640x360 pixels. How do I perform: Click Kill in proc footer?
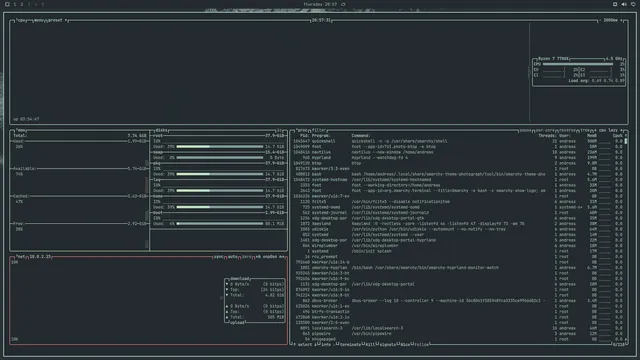(370, 344)
